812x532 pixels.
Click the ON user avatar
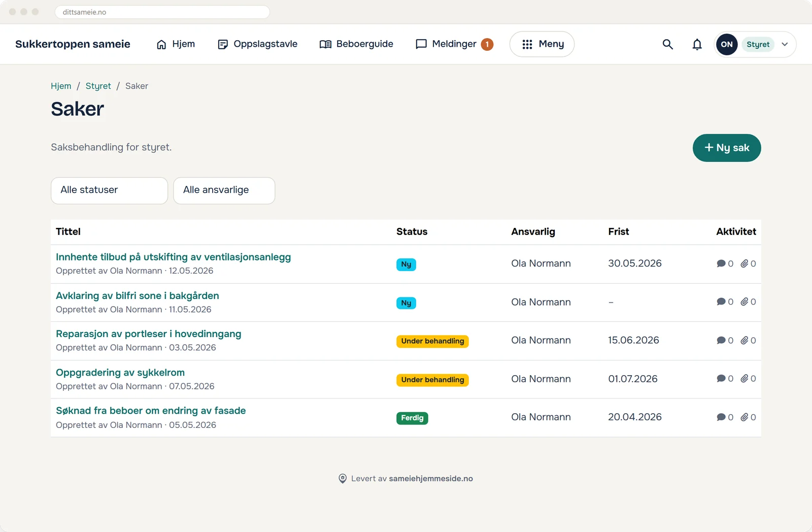coord(727,44)
